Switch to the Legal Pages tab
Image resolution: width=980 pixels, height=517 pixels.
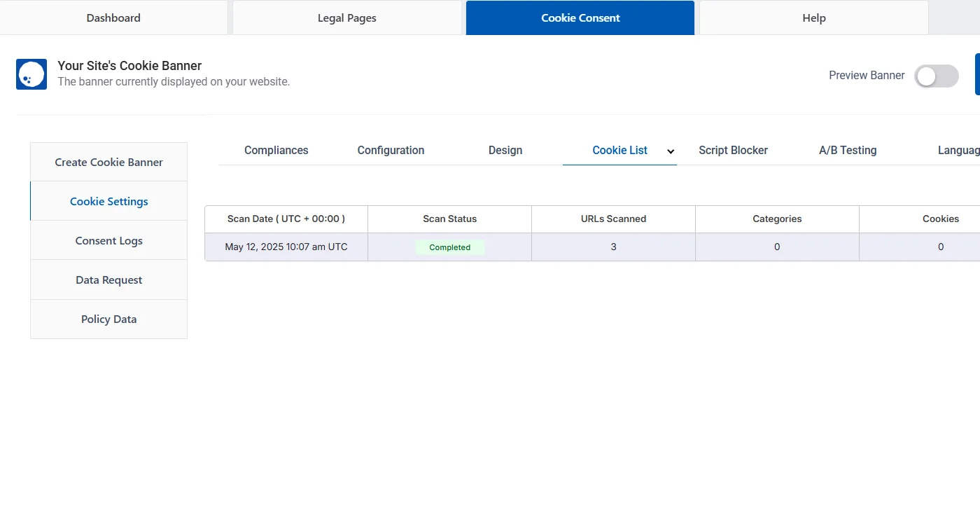coord(347,18)
